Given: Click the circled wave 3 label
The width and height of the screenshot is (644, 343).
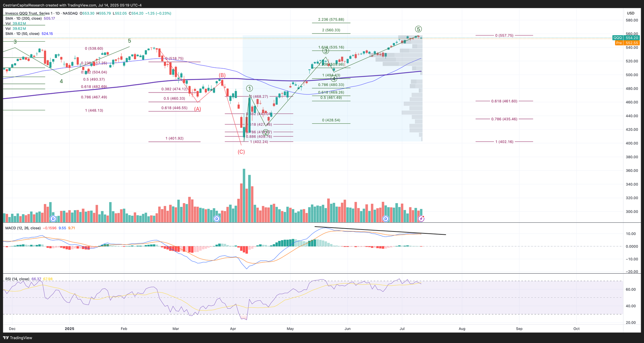Looking at the screenshot, I should (326, 51).
